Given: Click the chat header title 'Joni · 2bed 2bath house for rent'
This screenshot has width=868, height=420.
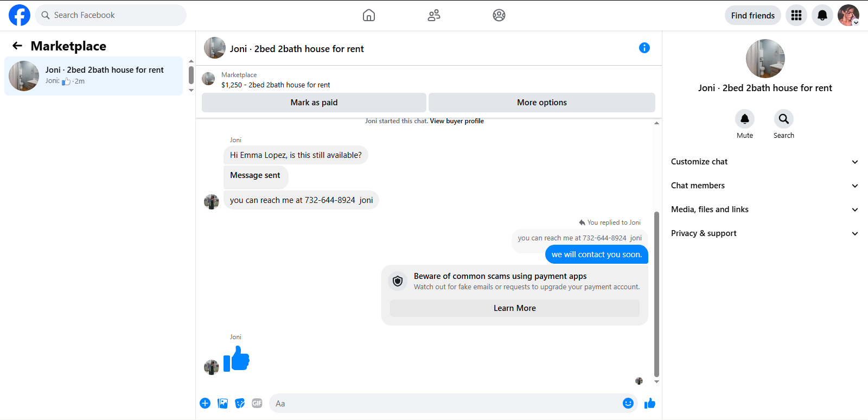Looking at the screenshot, I should pyautogui.click(x=297, y=49).
